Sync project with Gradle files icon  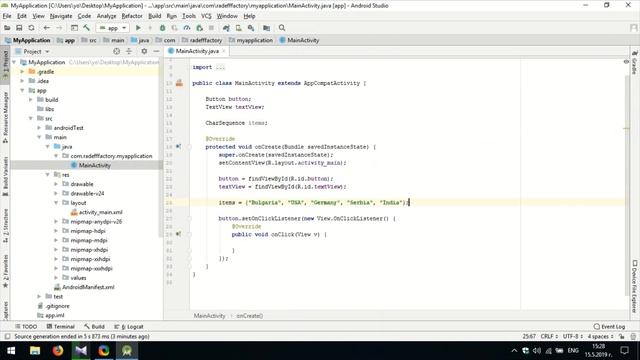tap(226, 28)
